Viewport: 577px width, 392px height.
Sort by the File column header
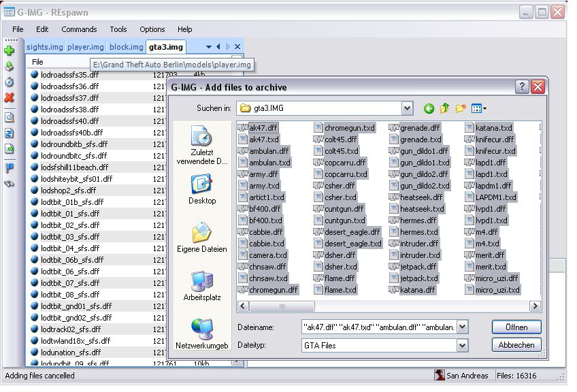click(37, 62)
